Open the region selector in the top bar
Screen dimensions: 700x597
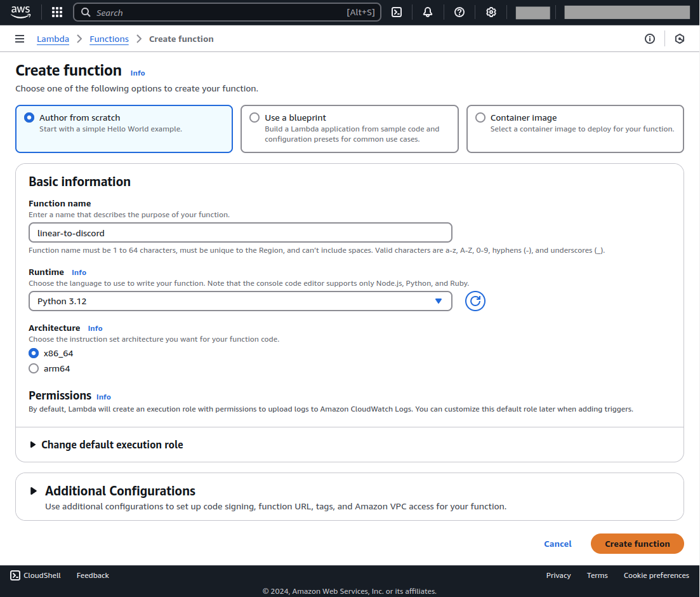point(532,13)
